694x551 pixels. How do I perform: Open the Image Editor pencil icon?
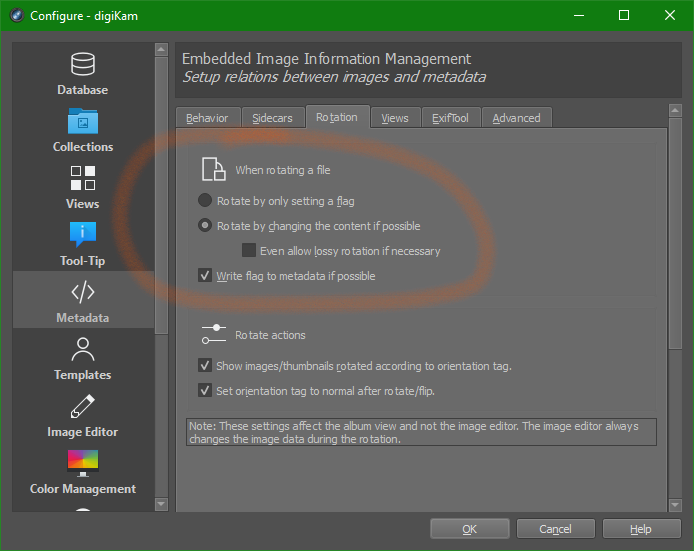tap(83, 407)
